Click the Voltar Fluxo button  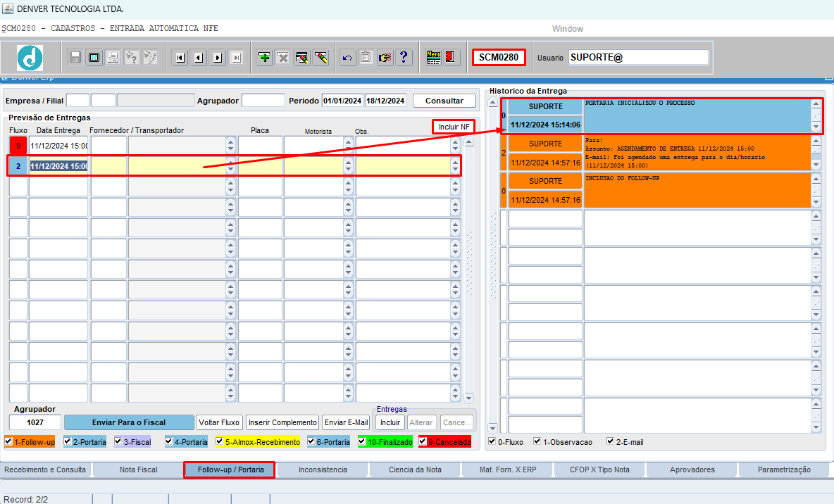tap(219, 422)
